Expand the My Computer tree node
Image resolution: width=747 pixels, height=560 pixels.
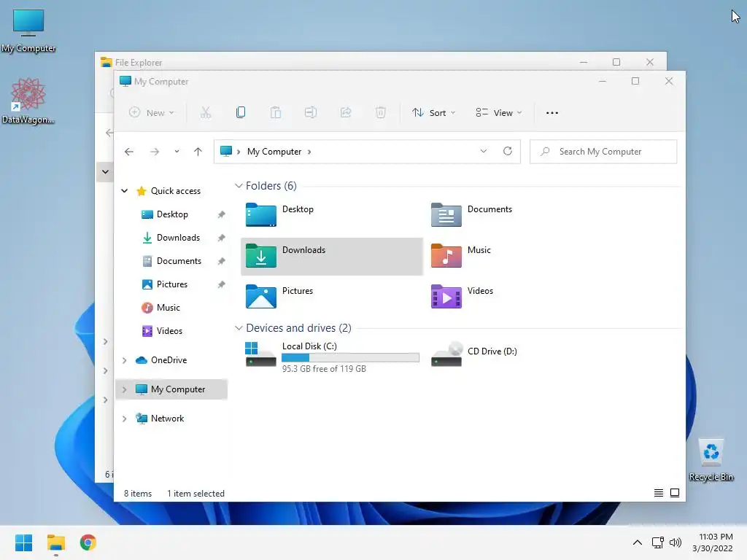[124, 389]
